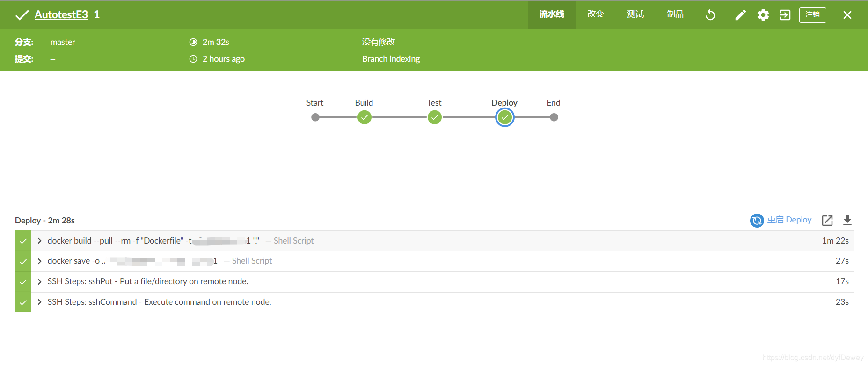This screenshot has height=366, width=868.
Task: Close the run details with X
Action: click(x=847, y=15)
